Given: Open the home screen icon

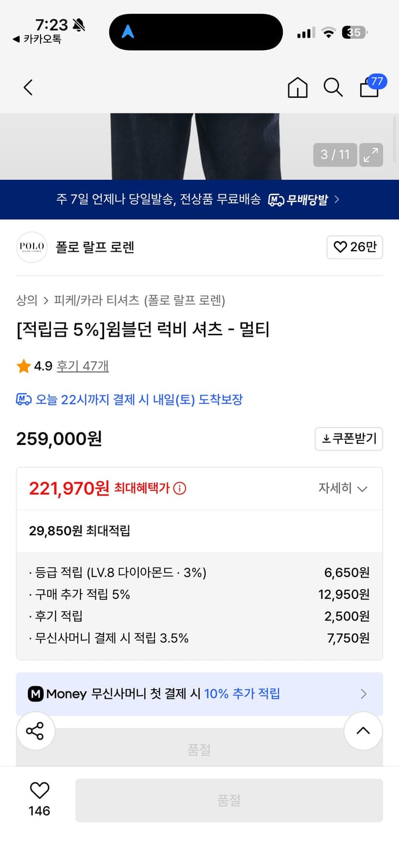Looking at the screenshot, I should (297, 87).
